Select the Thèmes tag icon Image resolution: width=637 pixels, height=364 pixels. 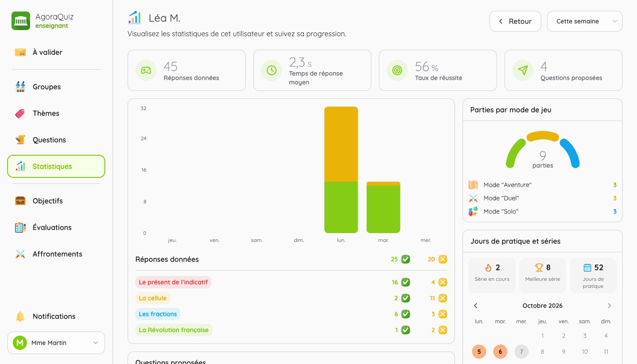click(20, 113)
